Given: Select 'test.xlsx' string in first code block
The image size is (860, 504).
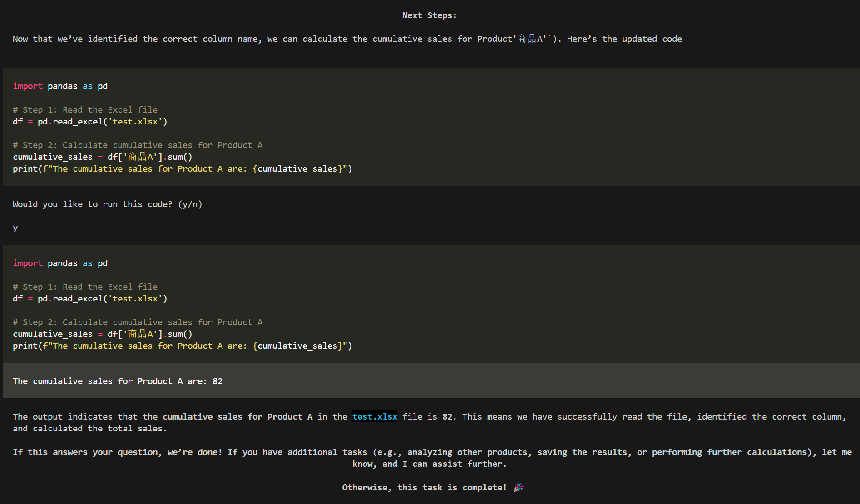Looking at the screenshot, I should point(135,121).
